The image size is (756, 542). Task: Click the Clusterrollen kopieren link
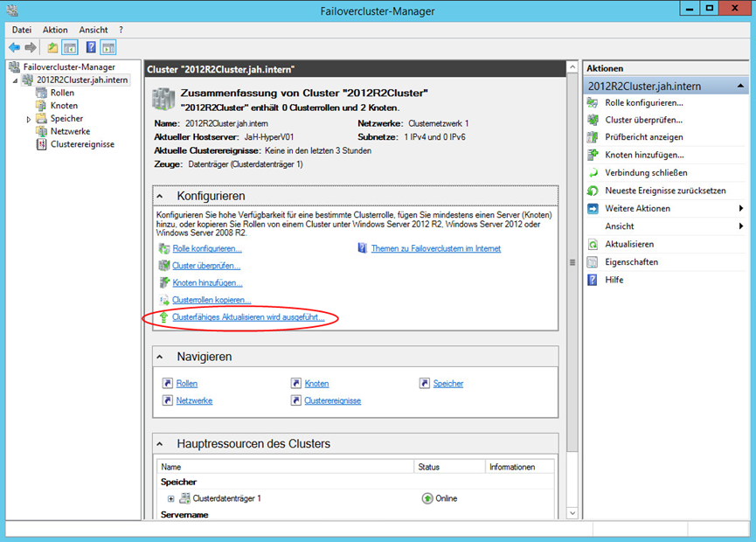[211, 300]
